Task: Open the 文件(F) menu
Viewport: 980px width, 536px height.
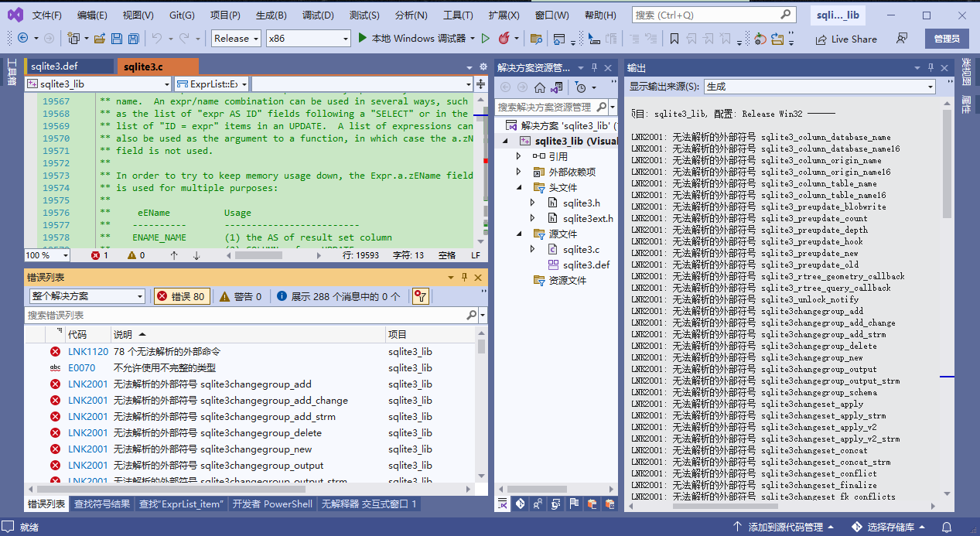Action: [47, 15]
